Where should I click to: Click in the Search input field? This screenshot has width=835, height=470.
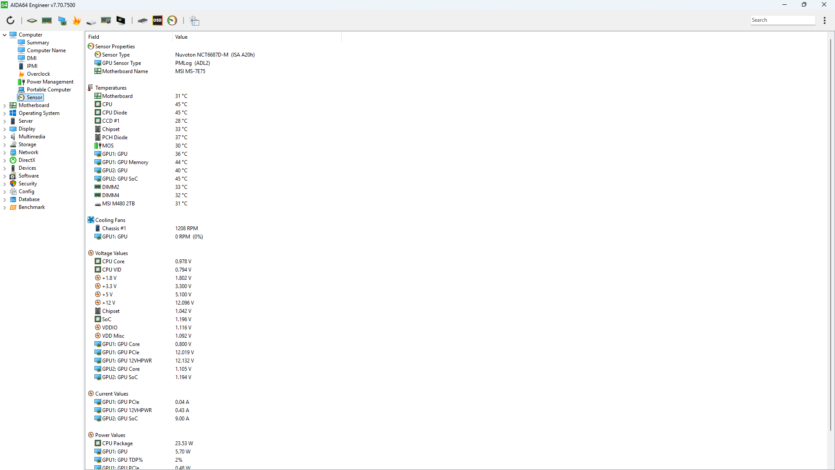(x=782, y=20)
